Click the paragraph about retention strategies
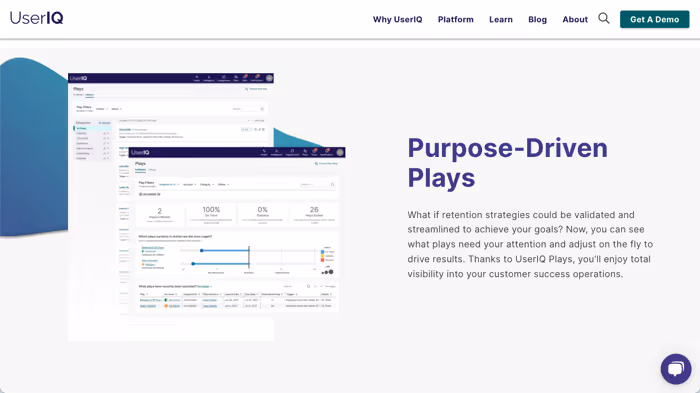The height and width of the screenshot is (393, 700). coord(530,244)
